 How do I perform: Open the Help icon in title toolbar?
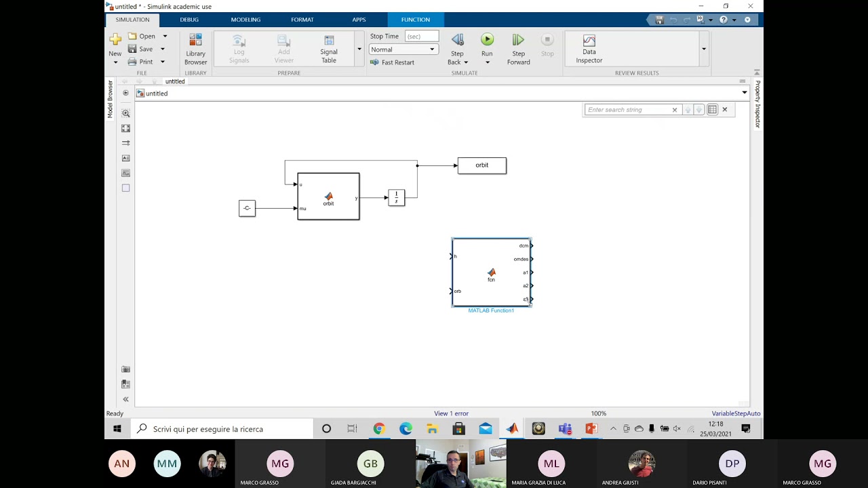click(724, 20)
